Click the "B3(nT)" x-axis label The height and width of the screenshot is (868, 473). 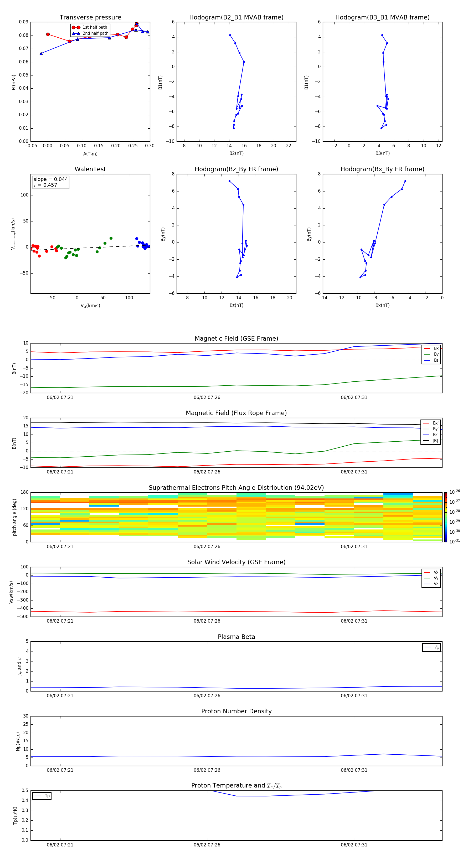pos(382,153)
